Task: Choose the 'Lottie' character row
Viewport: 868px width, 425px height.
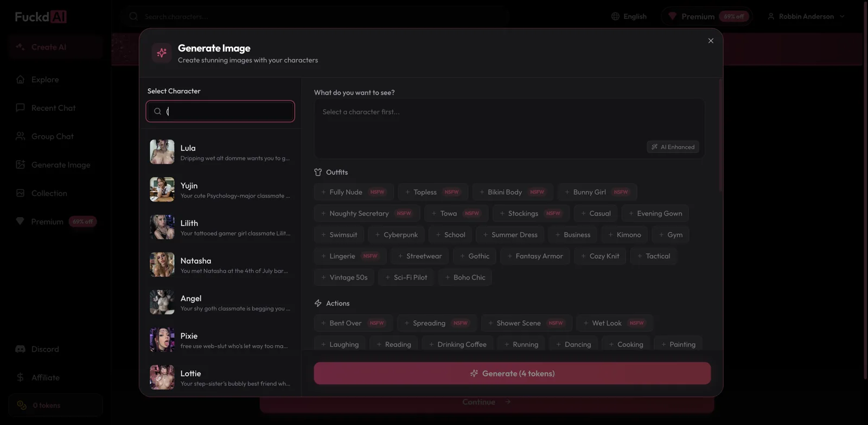Action: tap(220, 377)
